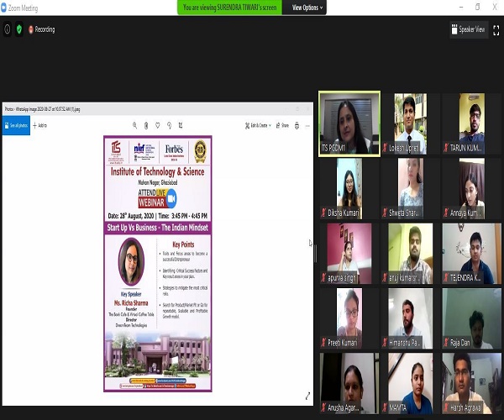Click muted mic icon beside Diksha Kumari
Viewport: 504px width, 420px height.
(323, 213)
